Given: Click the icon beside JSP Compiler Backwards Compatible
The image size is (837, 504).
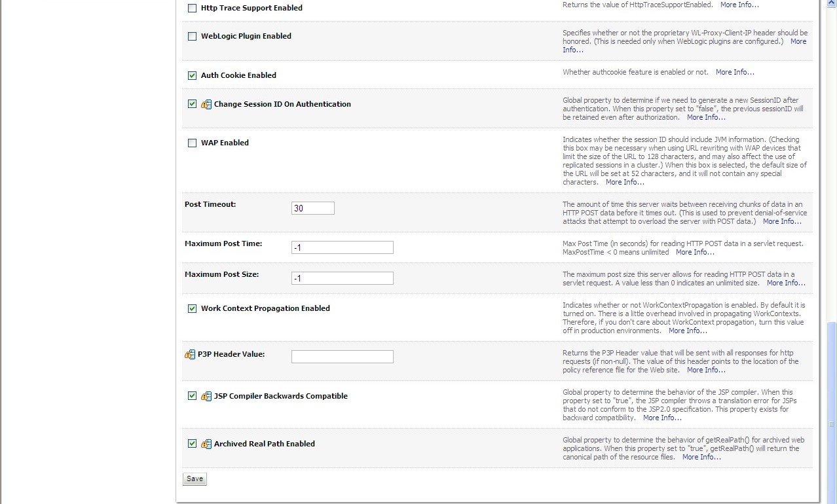Looking at the screenshot, I should tap(206, 396).
